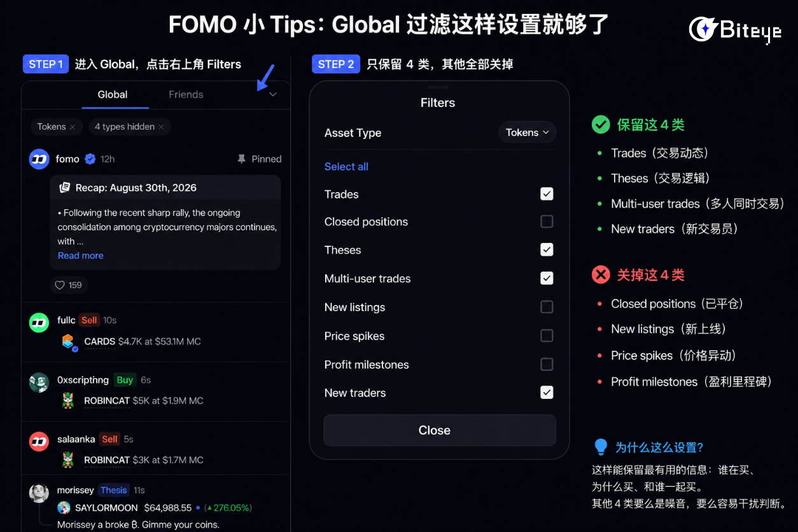Open morissey's profile avatar

tap(39, 493)
